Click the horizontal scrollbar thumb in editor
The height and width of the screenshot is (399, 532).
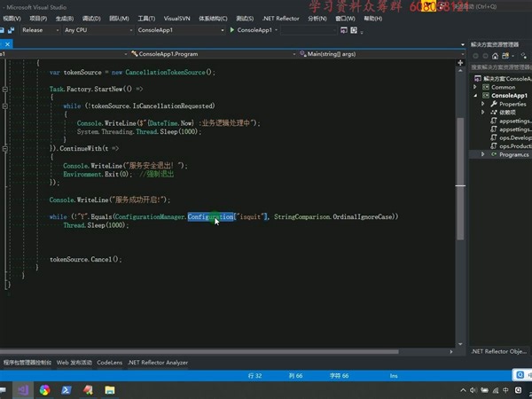[x=199, y=352]
